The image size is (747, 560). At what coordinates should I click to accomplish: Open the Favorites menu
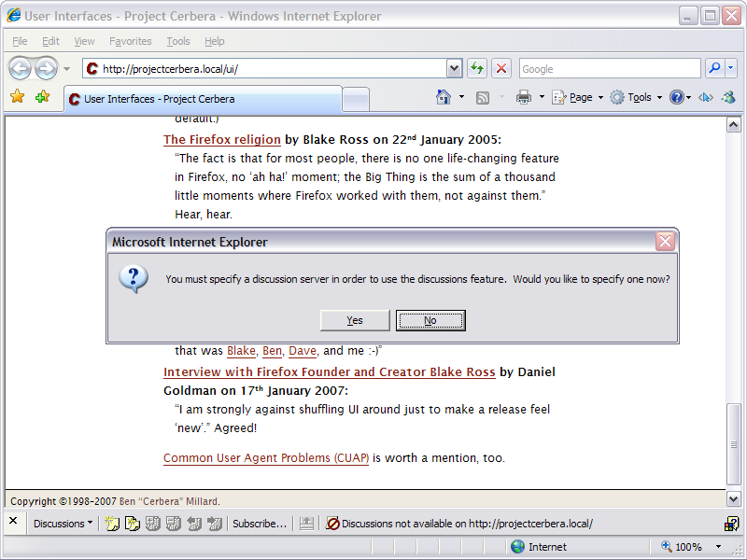(130, 41)
